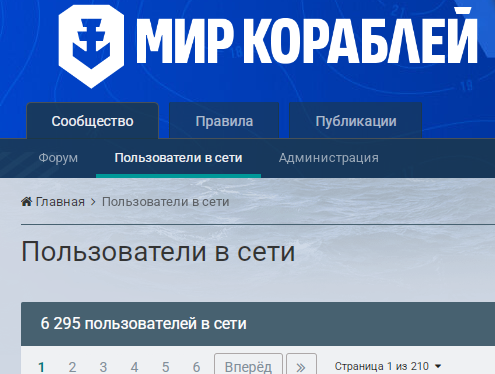495x374 pixels.
Task: Click Пользователи в сети breadcrumb text
Action: [x=166, y=202]
